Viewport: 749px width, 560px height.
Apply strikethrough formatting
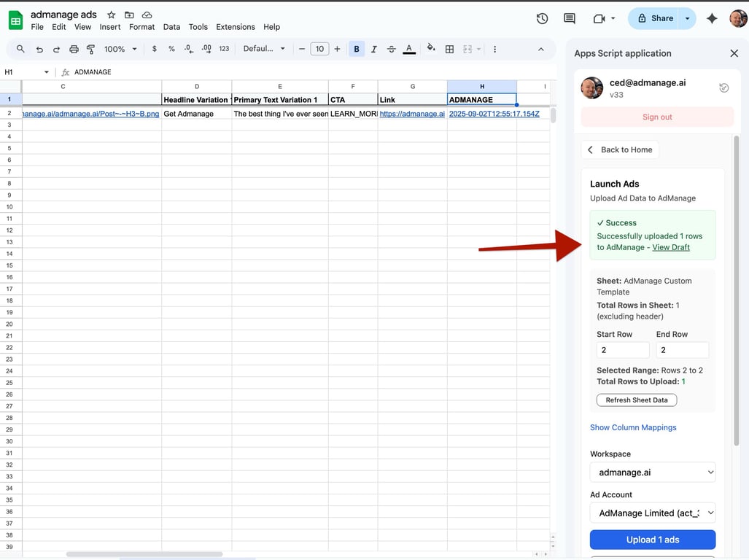point(391,49)
